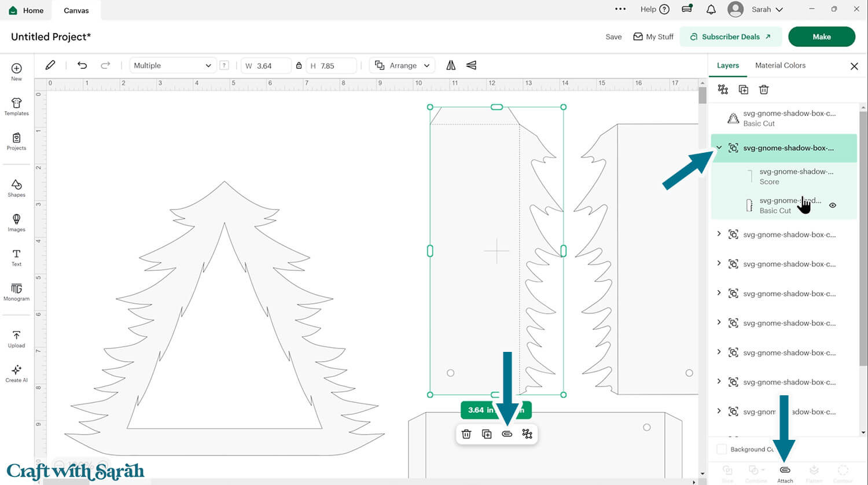Open the Multiple operation type dropdown
The image size is (868, 485).
pos(172,65)
